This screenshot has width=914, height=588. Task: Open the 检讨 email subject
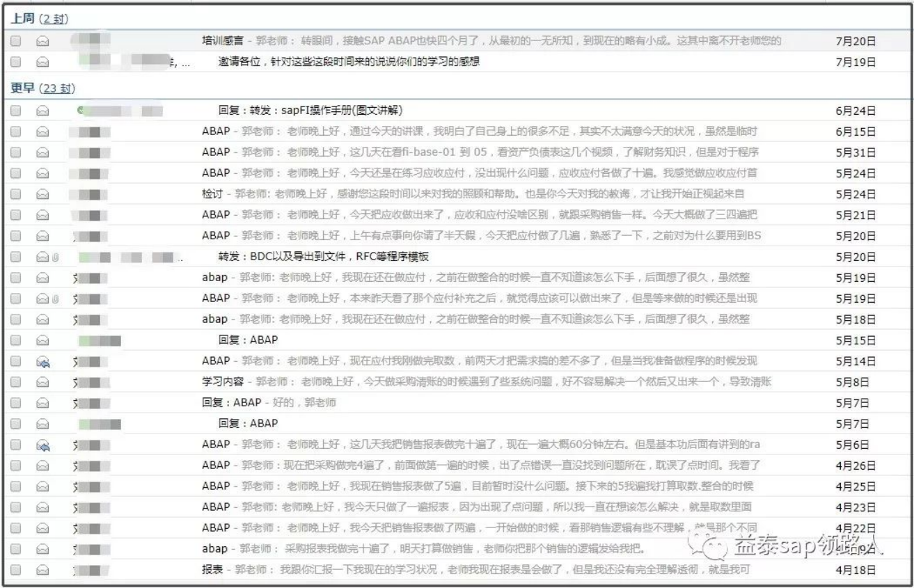tap(212, 193)
